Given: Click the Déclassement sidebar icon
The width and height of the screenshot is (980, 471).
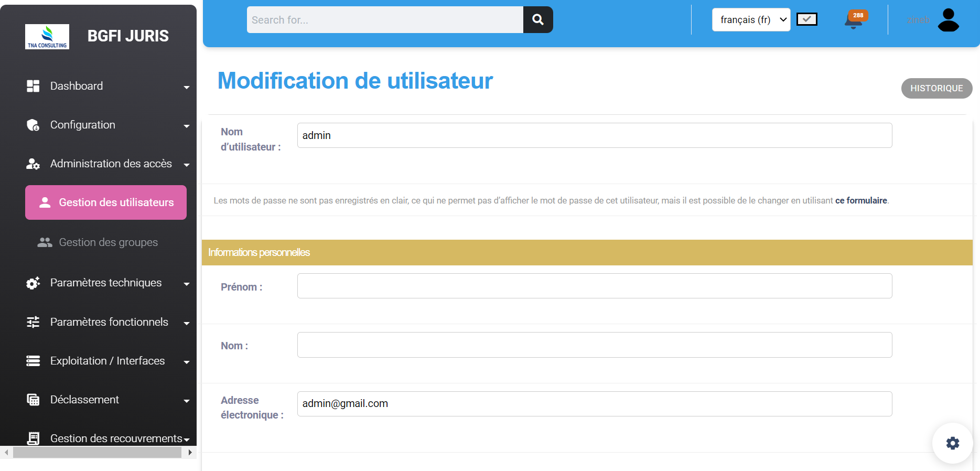Looking at the screenshot, I should (x=33, y=400).
